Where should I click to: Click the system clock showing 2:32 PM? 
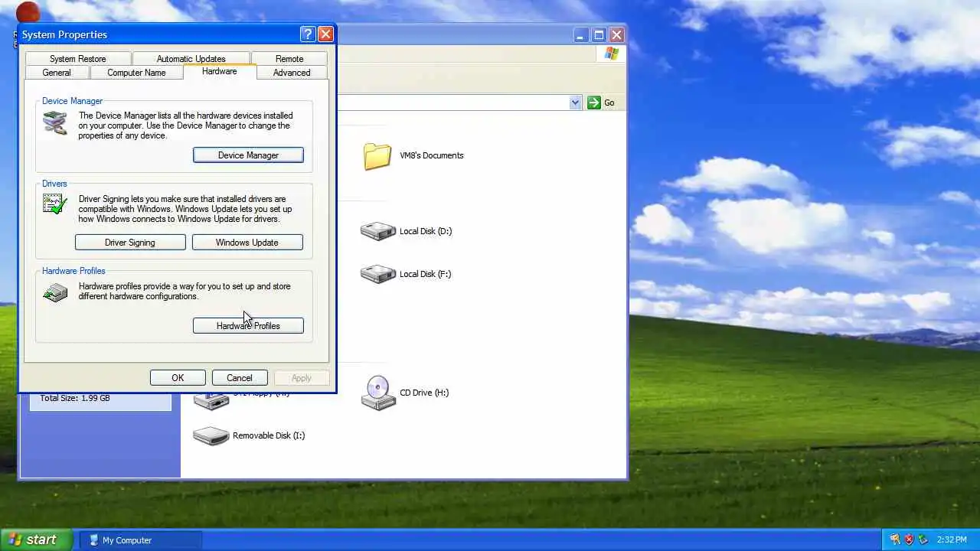click(952, 540)
